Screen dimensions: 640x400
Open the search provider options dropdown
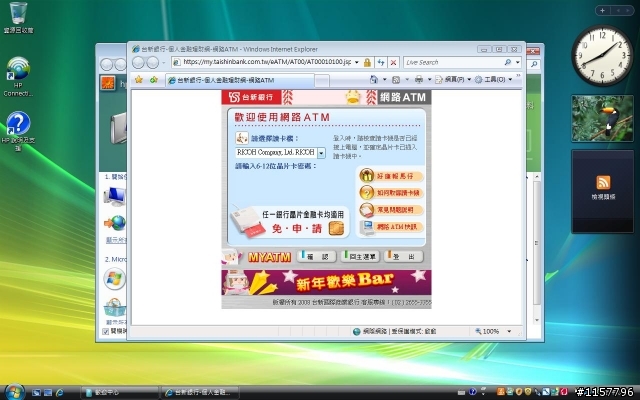tap(518, 62)
